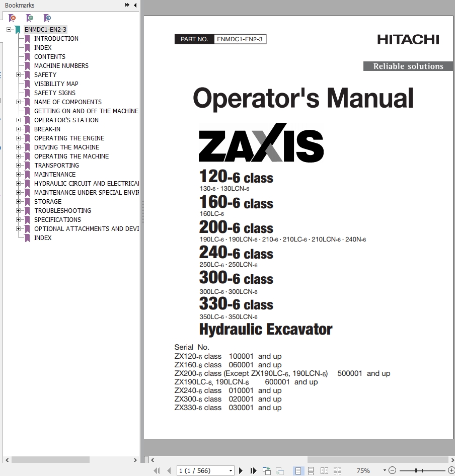Click the bookmark icon beside TRANSPORTING
The height and width of the screenshot is (476, 455).
pyautogui.click(x=27, y=166)
